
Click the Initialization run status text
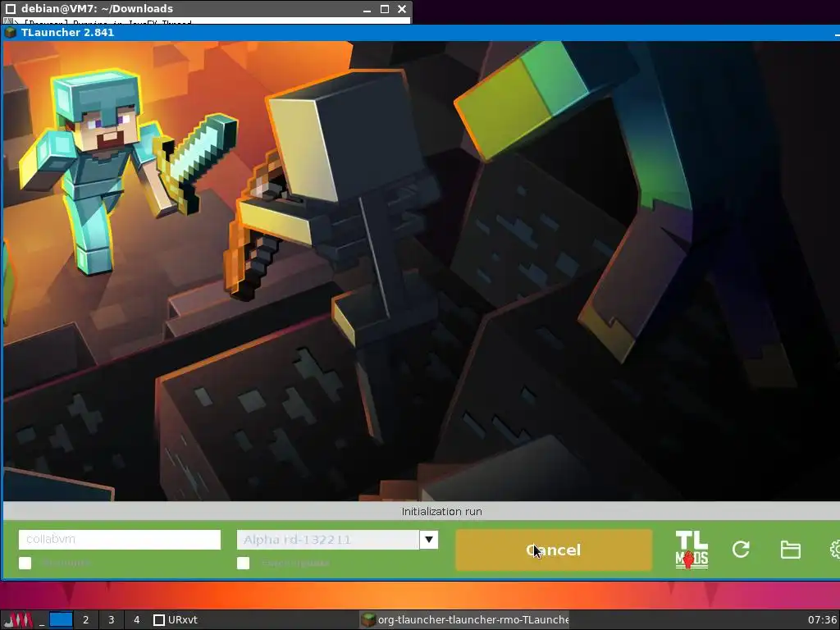pos(441,512)
